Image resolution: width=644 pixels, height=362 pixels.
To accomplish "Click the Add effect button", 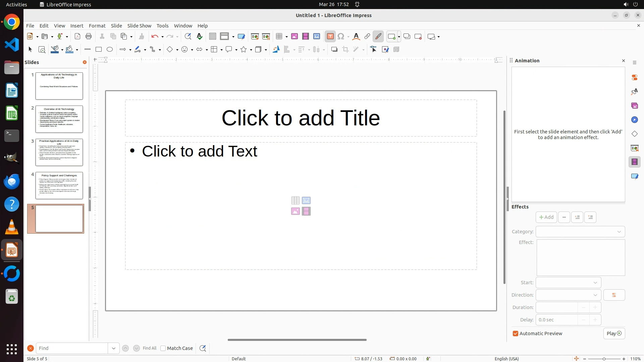I will pos(546,217).
